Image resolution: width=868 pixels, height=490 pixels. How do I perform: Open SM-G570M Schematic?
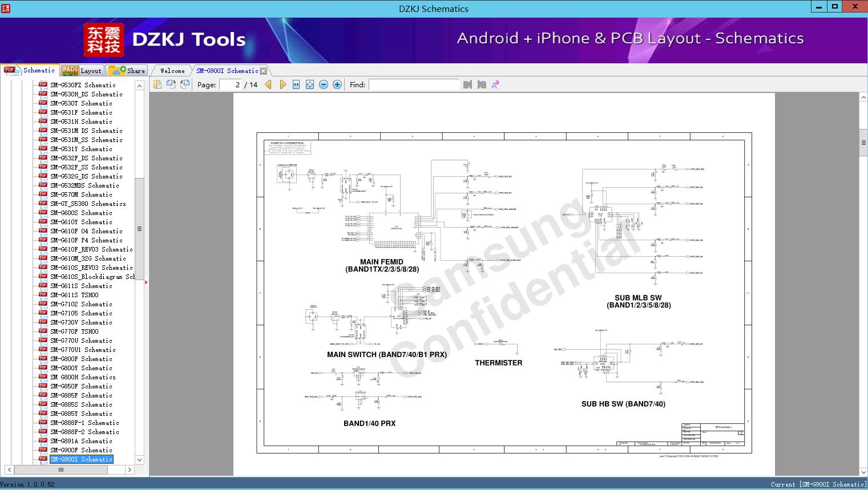(81, 195)
